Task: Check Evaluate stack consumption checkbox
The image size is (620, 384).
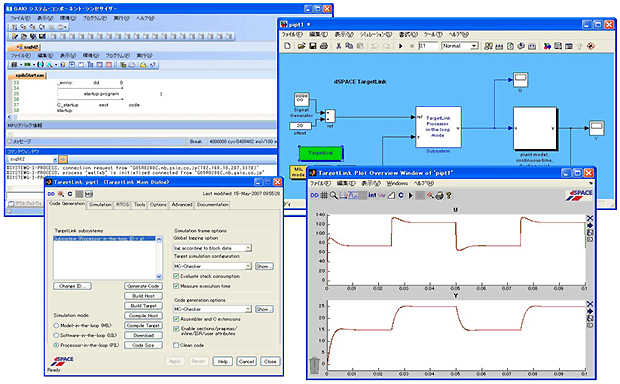Action: (x=176, y=276)
